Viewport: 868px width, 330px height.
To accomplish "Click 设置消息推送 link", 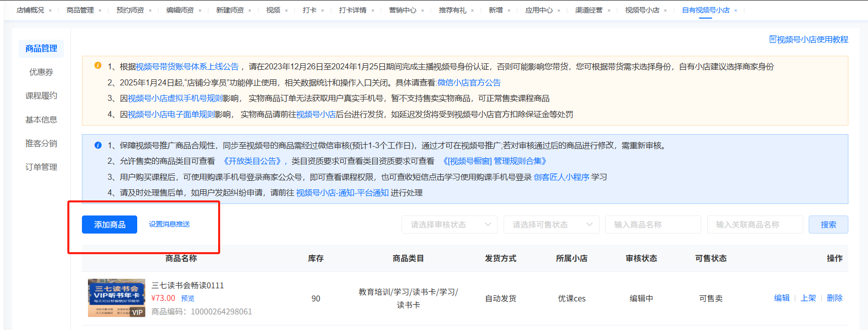I will [169, 224].
